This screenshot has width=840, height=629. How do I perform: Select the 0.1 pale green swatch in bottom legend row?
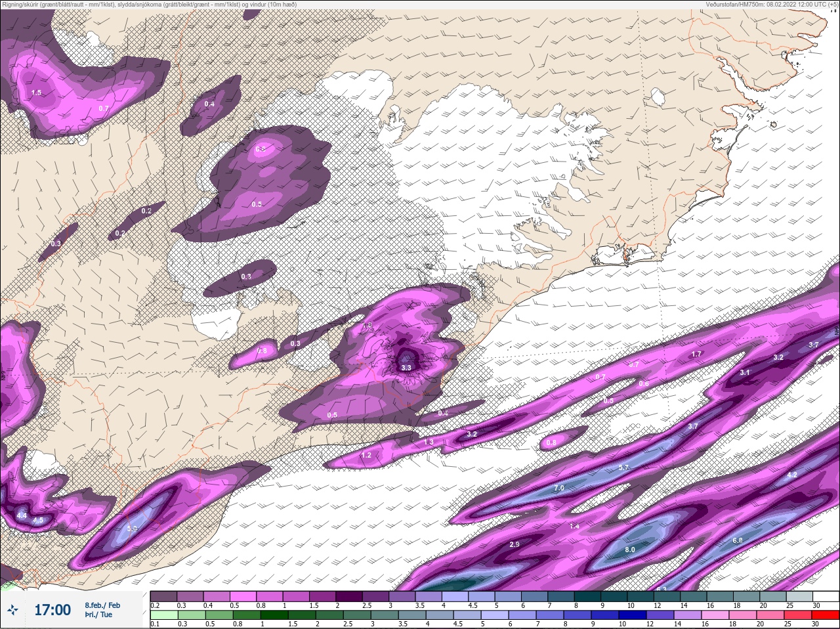pos(163,615)
